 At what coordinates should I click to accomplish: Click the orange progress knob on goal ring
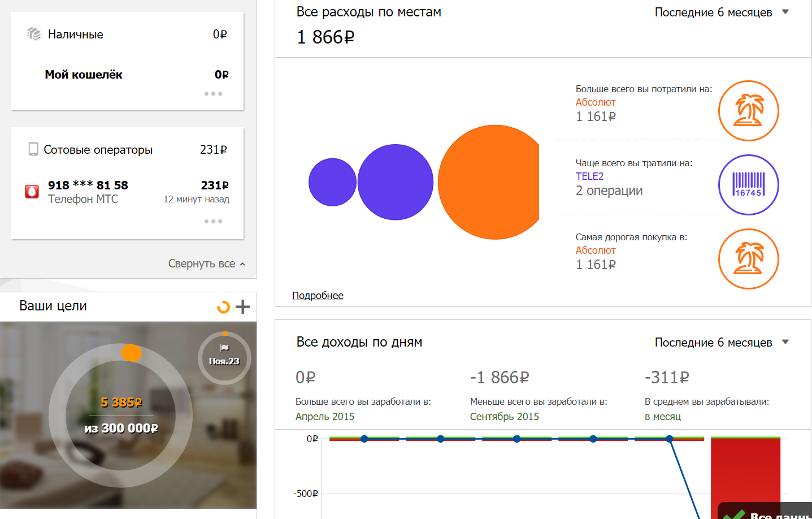[x=132, y=353]
